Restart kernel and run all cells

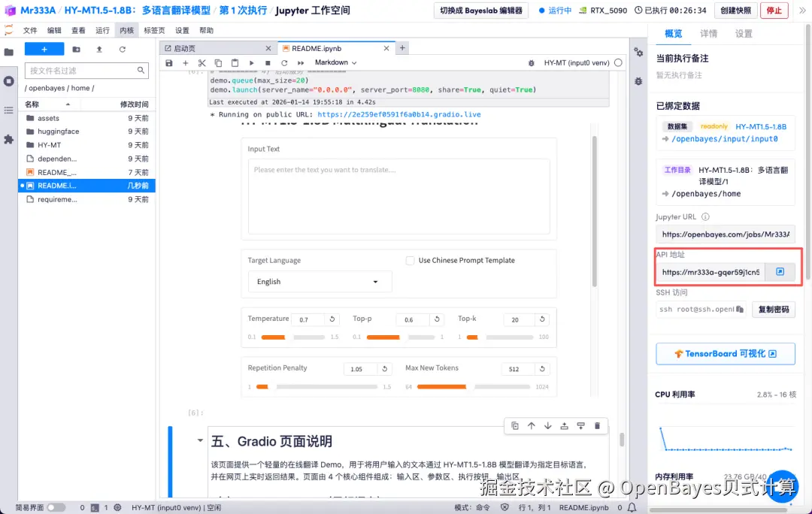click(x=301, y=62)
